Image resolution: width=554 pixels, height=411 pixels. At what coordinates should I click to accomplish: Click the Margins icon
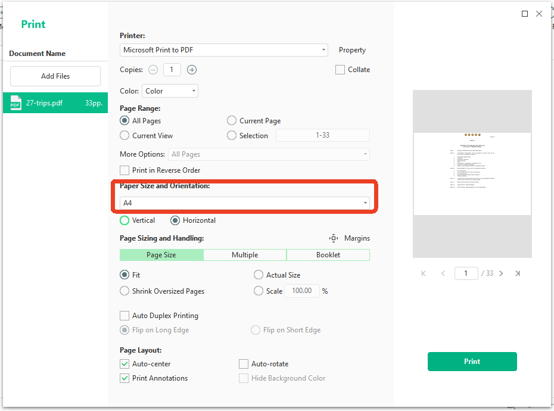334,239
